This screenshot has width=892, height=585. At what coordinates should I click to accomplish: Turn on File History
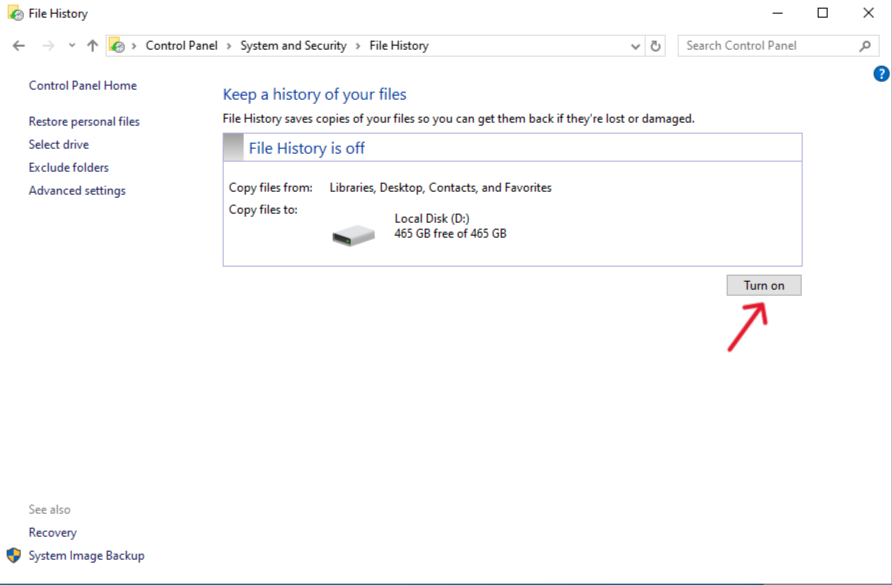763,285
